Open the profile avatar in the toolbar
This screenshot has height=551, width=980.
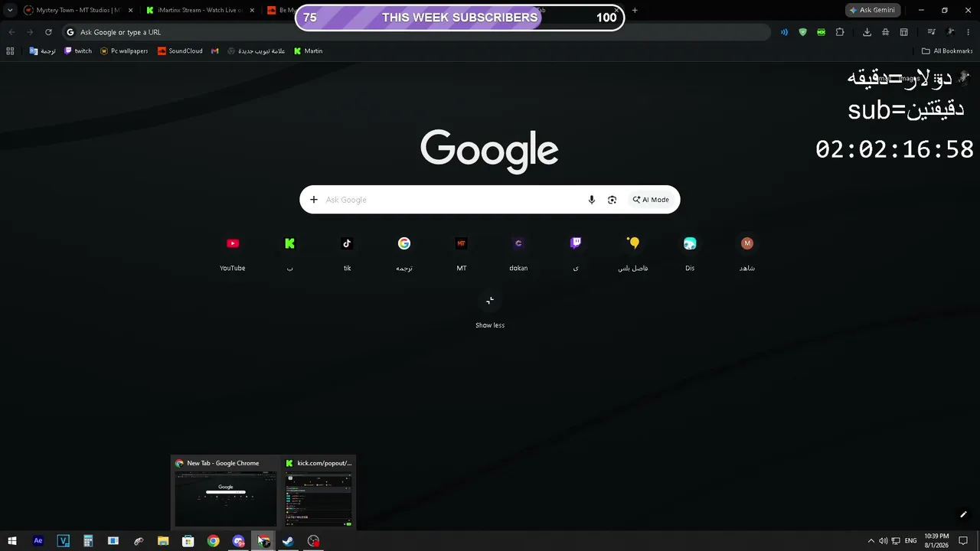(x=950, y=32)
